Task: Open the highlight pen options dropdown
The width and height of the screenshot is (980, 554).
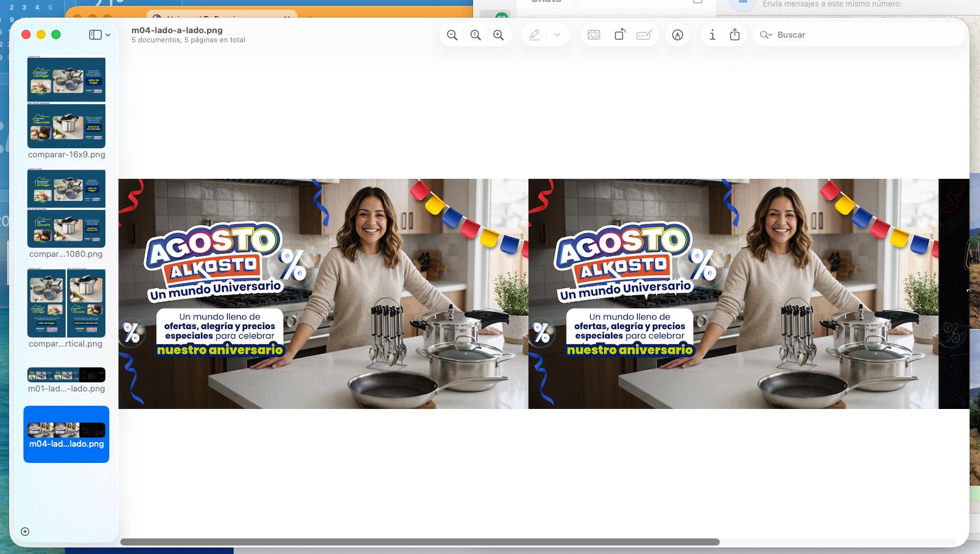Action: 557,35
